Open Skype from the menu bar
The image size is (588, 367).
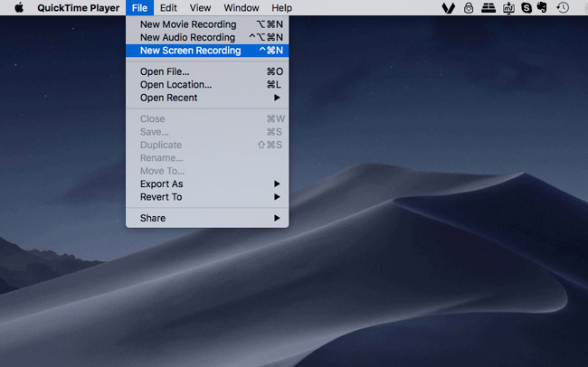point(526,8)
